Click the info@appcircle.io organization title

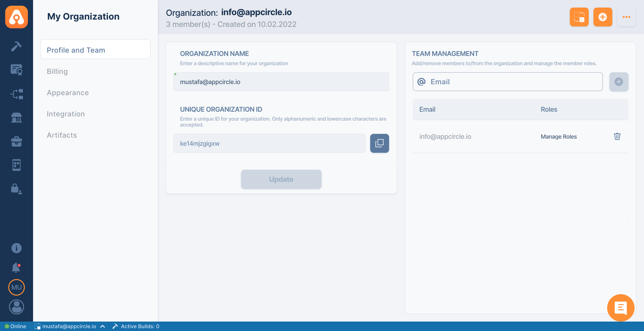(256, 12)
